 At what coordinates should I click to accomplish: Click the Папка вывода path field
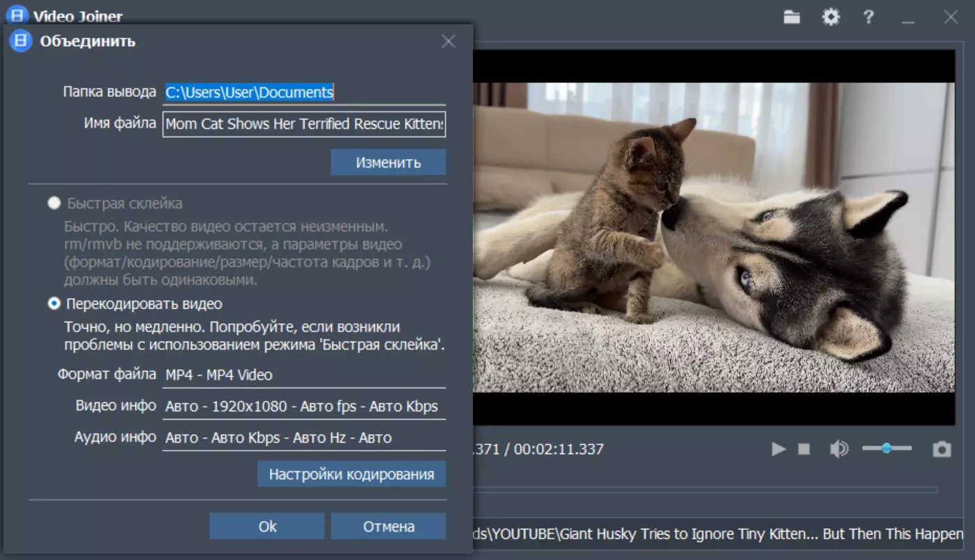click(x=304, y=92)
